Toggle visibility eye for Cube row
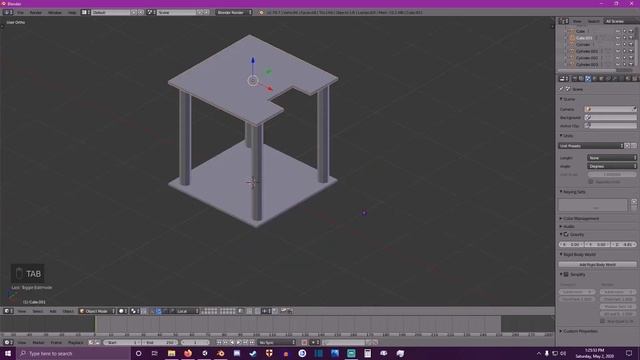Viewport: 640px width, 360px height. [618, 31]
